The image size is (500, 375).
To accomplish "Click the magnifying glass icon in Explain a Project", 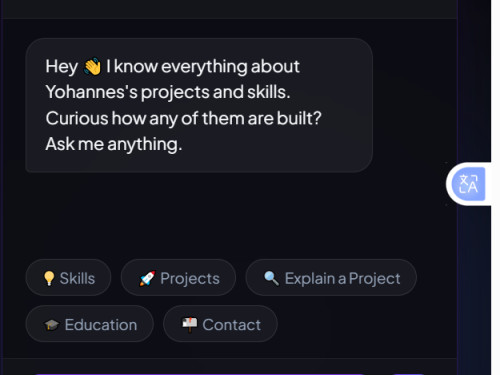I will (x=271, y=278).
